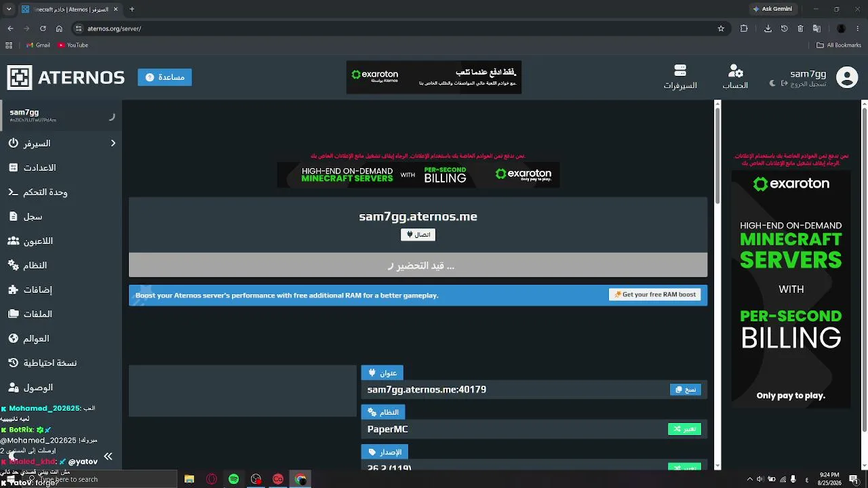The width and height of the screenshot is (868, 488).
Task: Click the trash can extension icon
Action: [x=800, y=28]
